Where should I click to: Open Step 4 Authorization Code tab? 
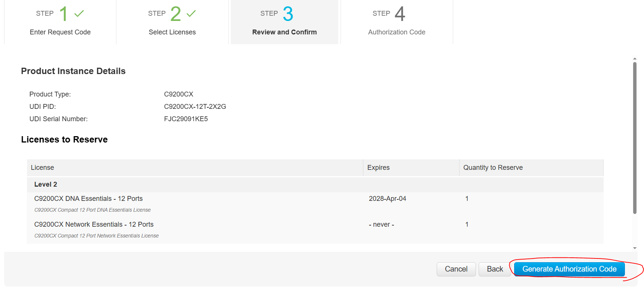(x=397, y=22)
